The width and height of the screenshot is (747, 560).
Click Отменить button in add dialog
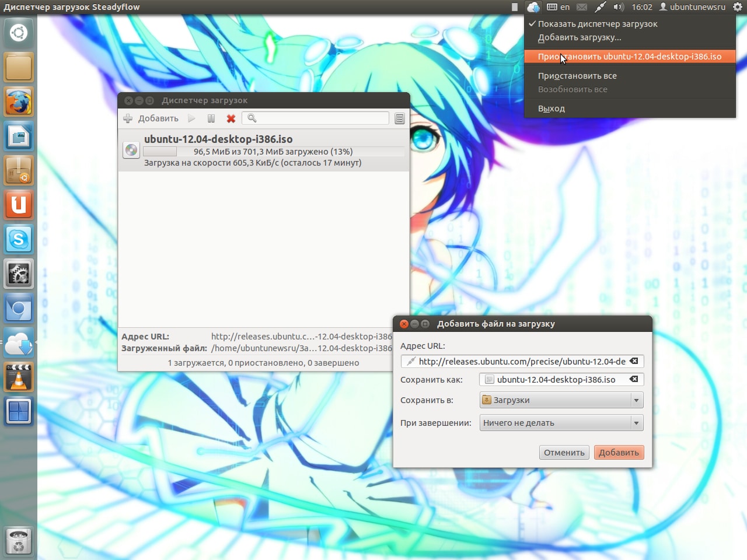click(x=564, y=453)
